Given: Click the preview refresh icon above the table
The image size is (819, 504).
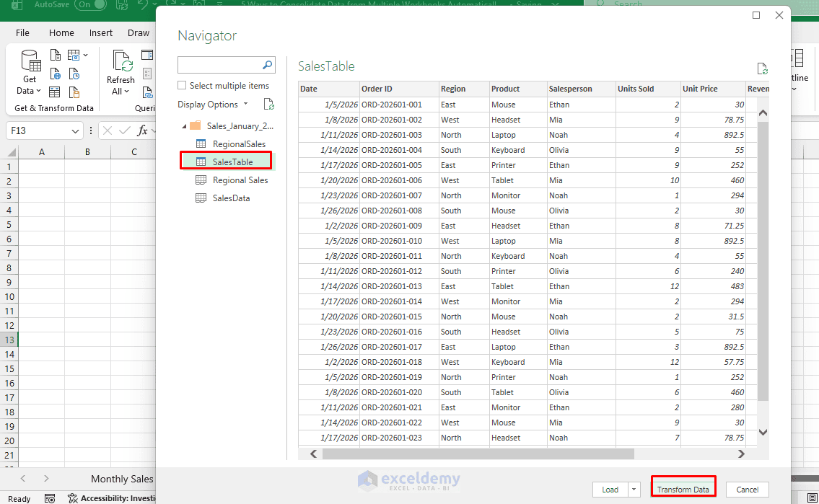Looking at the screenshot, I should click(x=762, y=68).
